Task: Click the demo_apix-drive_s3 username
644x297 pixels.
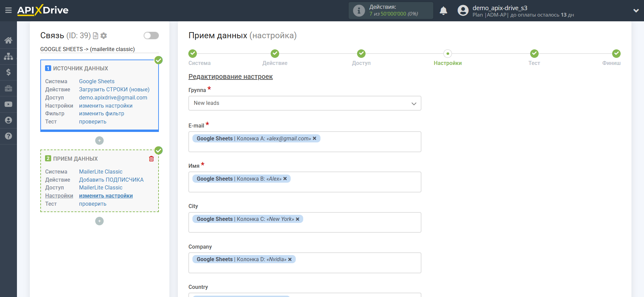Action: [500, 8]
